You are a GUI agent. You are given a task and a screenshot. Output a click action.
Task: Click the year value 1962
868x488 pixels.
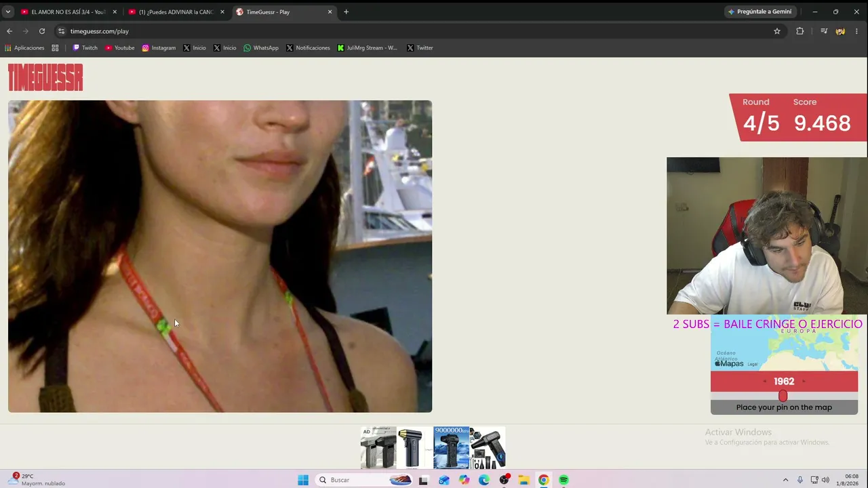click(784, 382)
